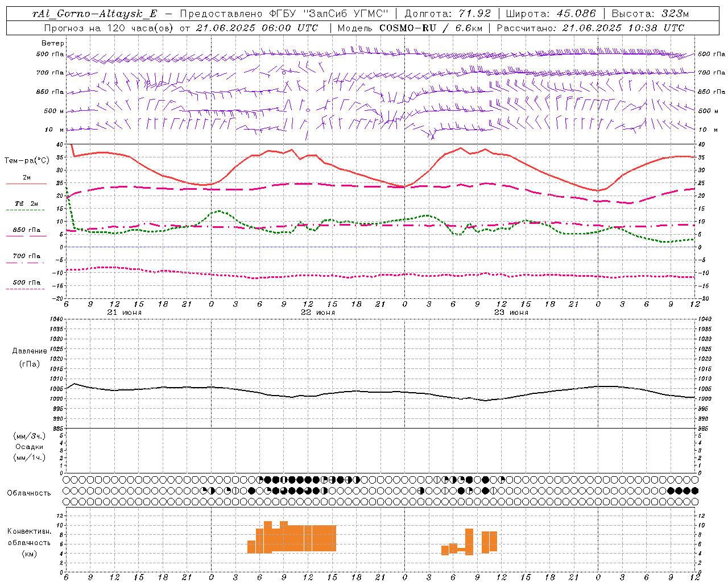
Task: Select the 'Тем-ра(°C)' axis title
Action: [x=27, y=161]
